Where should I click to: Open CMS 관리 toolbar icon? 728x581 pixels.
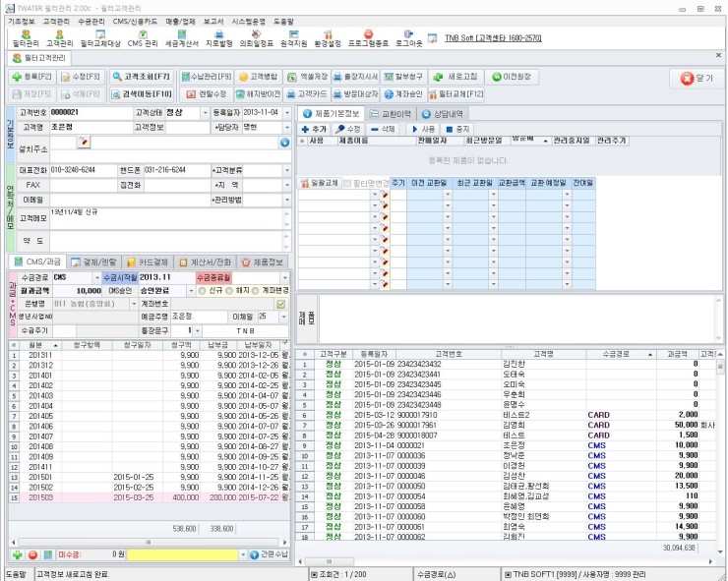pyautogui.click(x=143, y=38)
